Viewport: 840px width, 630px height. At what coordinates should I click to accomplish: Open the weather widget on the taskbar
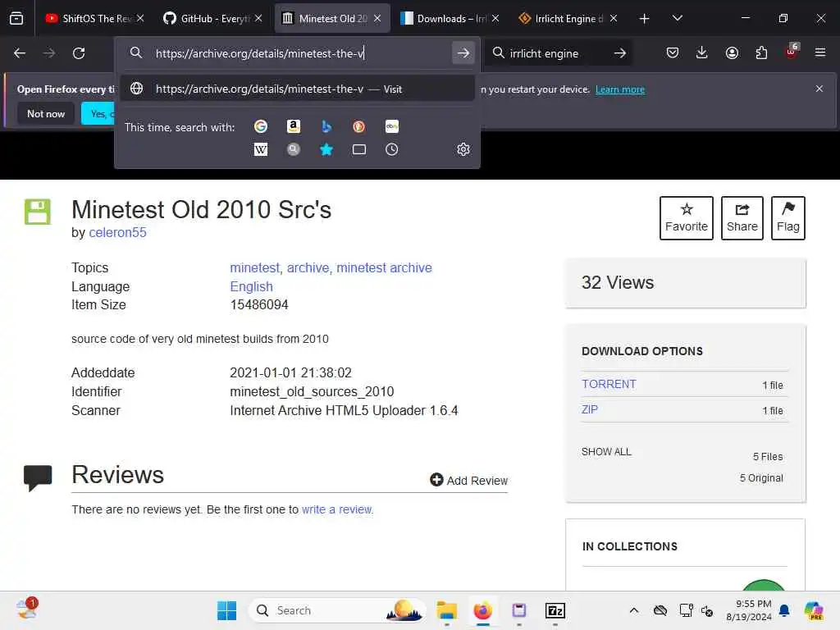coord(26,609)
